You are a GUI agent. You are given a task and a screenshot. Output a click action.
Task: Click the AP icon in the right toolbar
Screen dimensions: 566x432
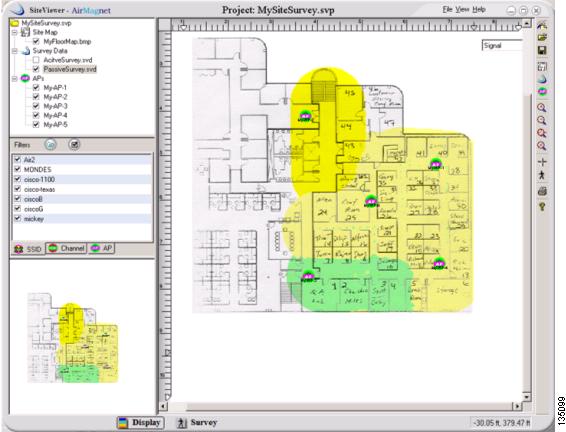coord(542,92)
